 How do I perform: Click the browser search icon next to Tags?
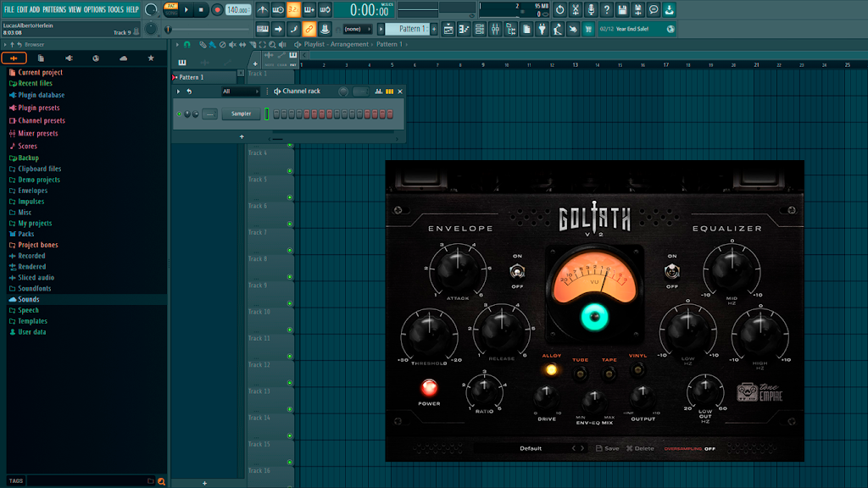161,481
